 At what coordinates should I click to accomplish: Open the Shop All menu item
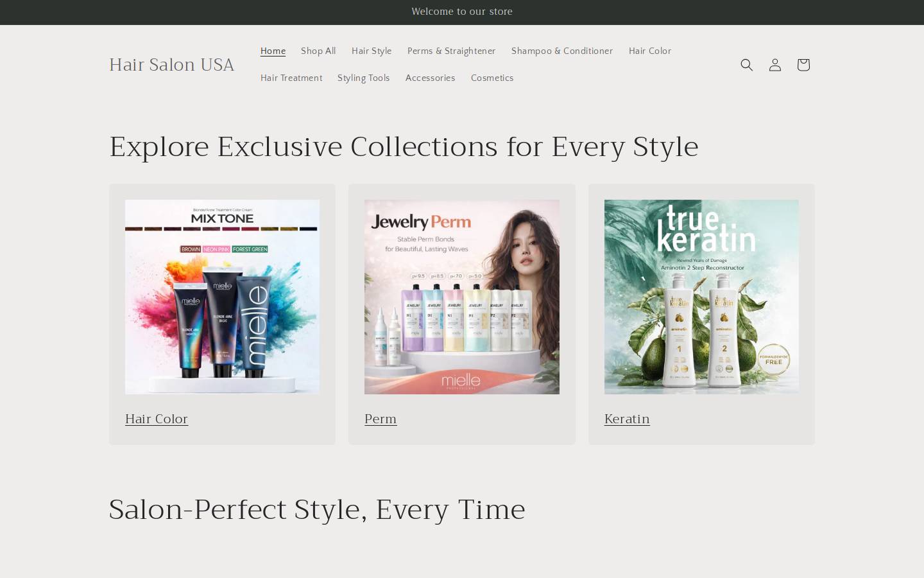[x=318, y=51]
